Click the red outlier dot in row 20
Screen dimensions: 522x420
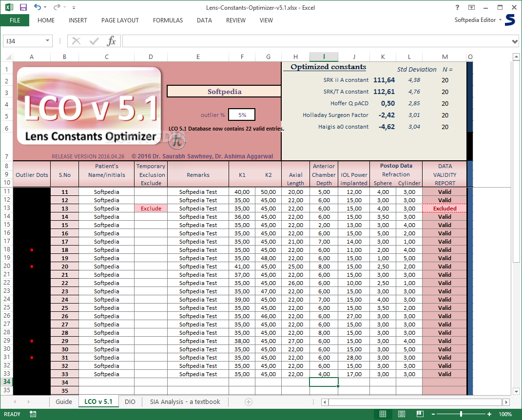tap(32, 267)
